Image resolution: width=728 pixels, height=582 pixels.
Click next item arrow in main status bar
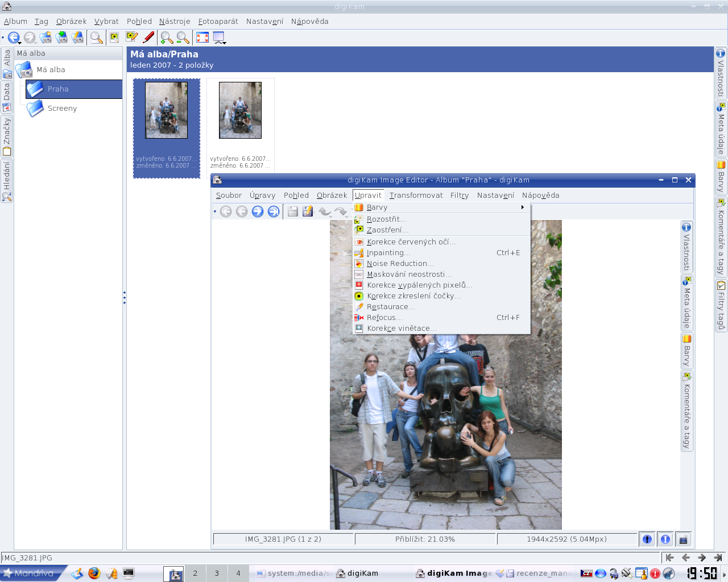pyautogui.click(x=702, y=558)
